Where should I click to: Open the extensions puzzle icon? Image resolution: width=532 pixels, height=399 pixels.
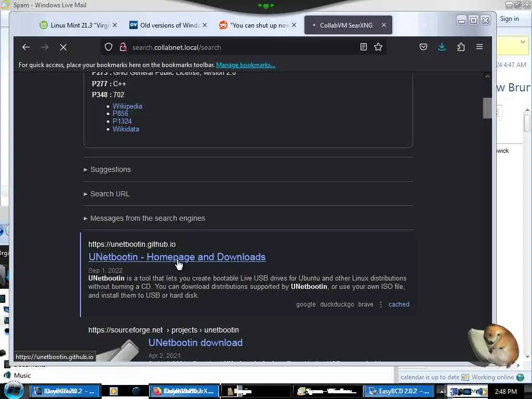tap(461, 47)
